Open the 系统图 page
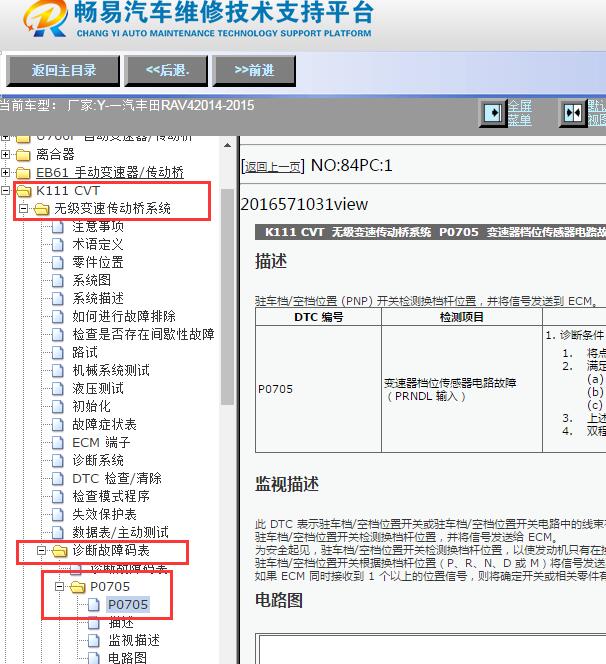This screenshot has height=664, width=606. click(x=91, y=280)
